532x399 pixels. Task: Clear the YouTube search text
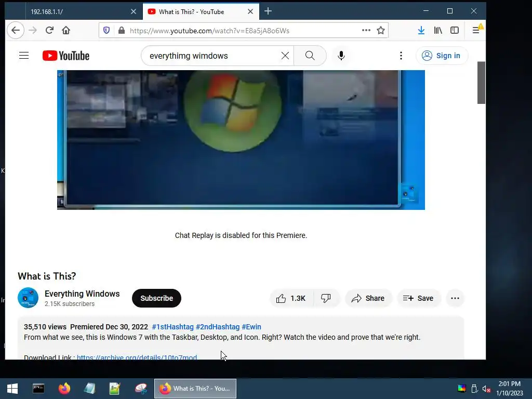[285, 56]
